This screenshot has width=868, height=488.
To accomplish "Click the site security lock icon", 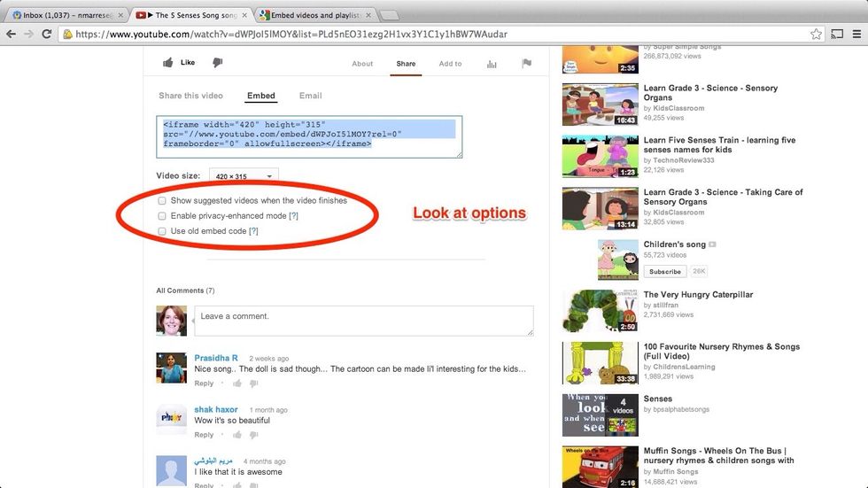I will [x=67, y=35].
